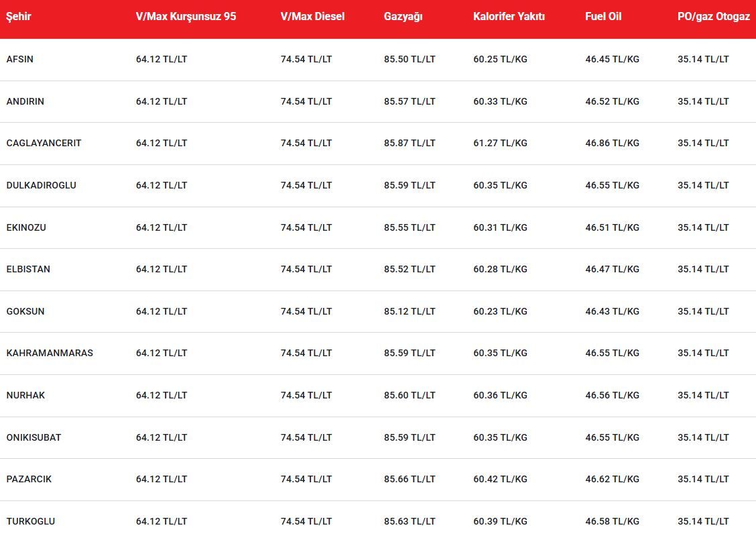The image size is (756, 542).
Task: Click the KAHRAMANMARAS city name
Action: (50, 353)
